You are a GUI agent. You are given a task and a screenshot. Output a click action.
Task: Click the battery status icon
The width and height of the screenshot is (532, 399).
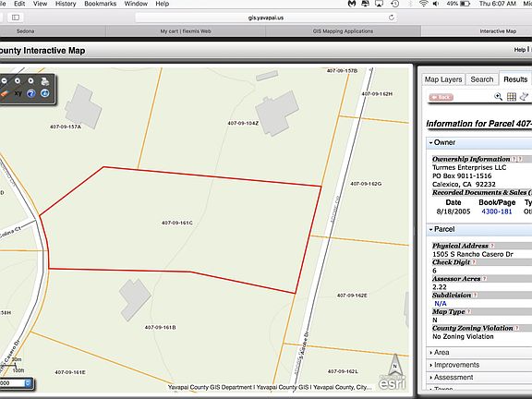(465, 4)
